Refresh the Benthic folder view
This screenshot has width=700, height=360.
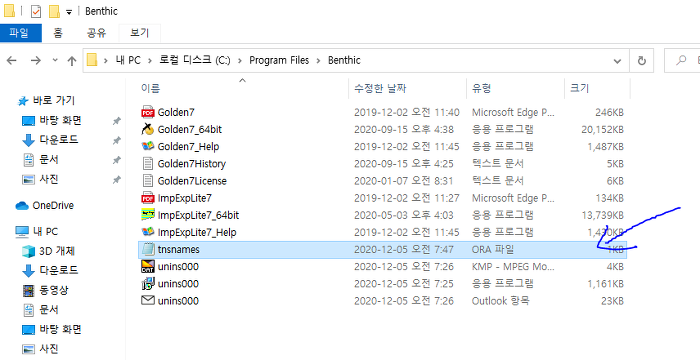[642, 60]
